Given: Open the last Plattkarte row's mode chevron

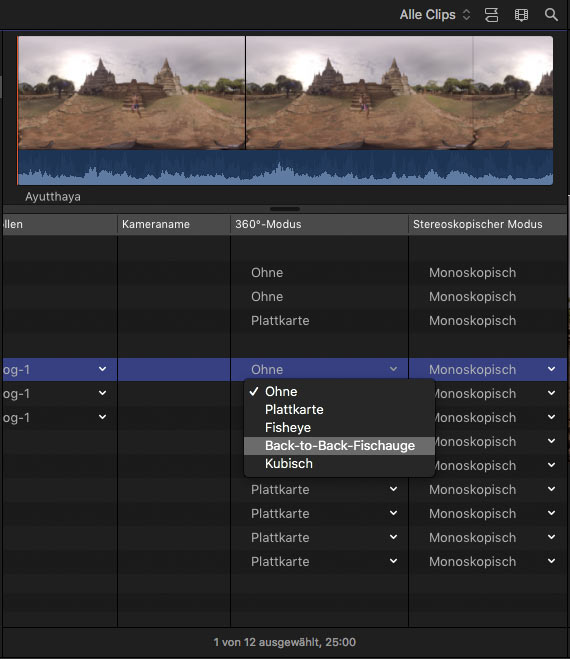Looking at the screenshot, I should coord(393,561).
